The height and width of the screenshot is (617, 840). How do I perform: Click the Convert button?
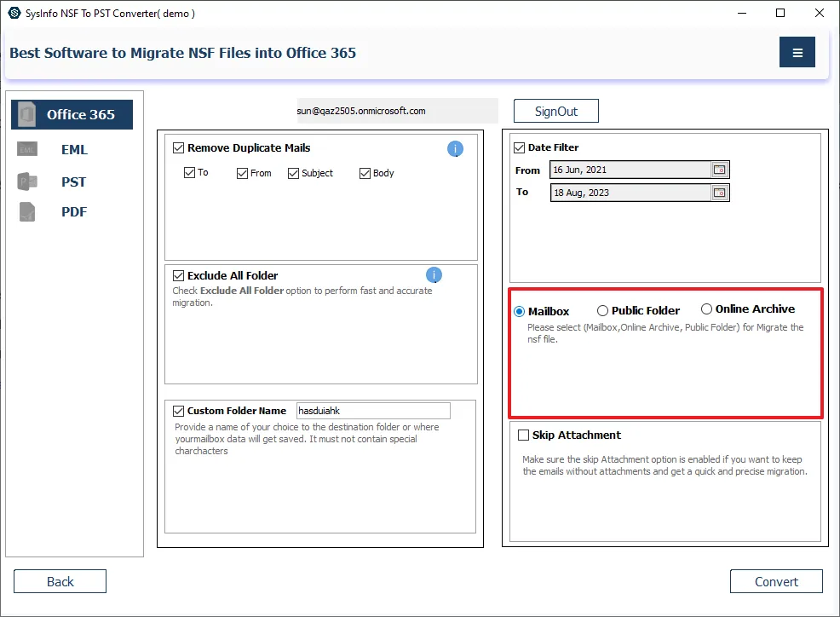[776, 581]
